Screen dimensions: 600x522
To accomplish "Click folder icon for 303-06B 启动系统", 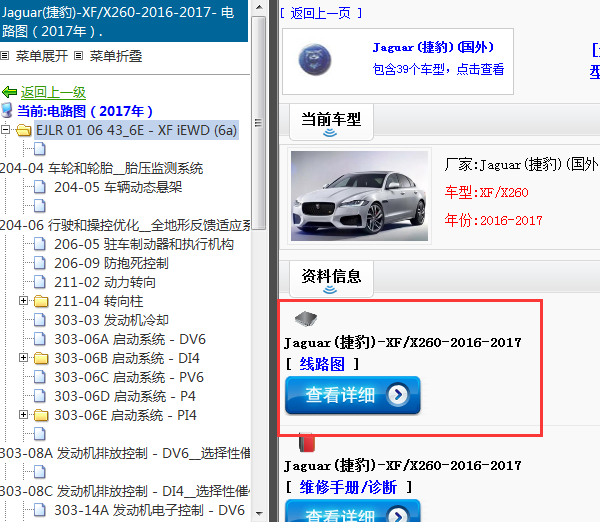I will 41,358.
